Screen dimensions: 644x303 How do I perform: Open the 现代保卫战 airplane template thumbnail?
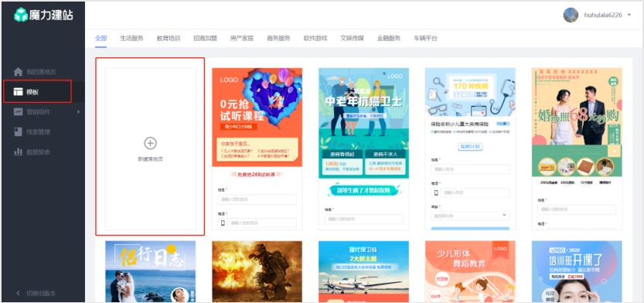363,272
